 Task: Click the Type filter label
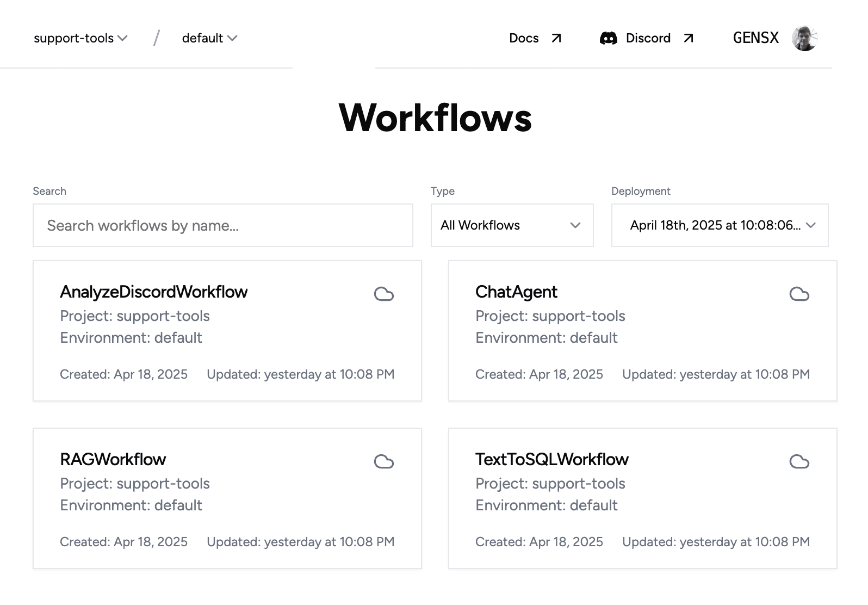(443, 191)
